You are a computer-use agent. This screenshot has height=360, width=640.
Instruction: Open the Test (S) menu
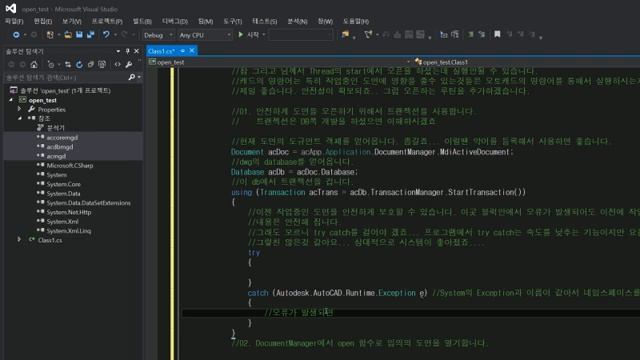point(264,21)
